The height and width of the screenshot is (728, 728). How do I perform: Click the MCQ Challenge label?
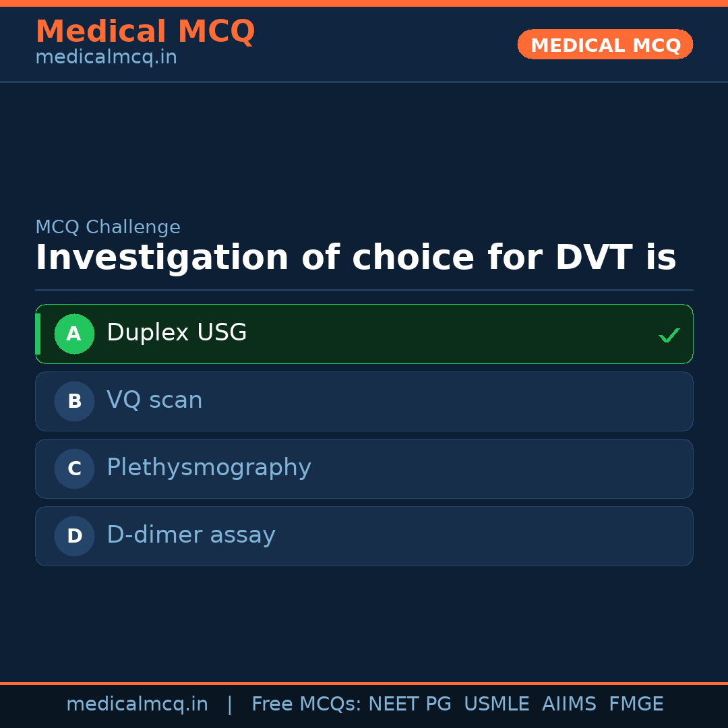coord(108,227)
